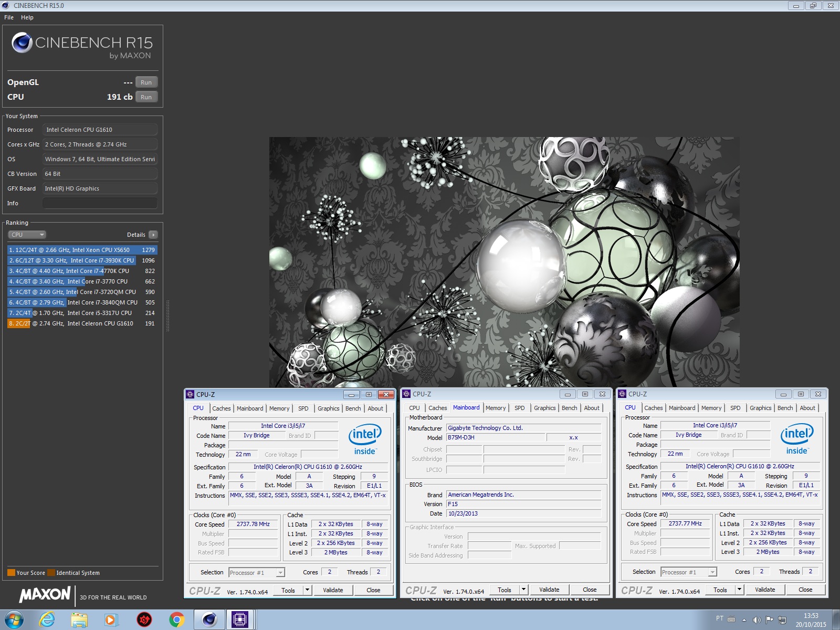The height and width of the screenshot is (630, 840).
Task: Open the File menu
Action: 9,17
